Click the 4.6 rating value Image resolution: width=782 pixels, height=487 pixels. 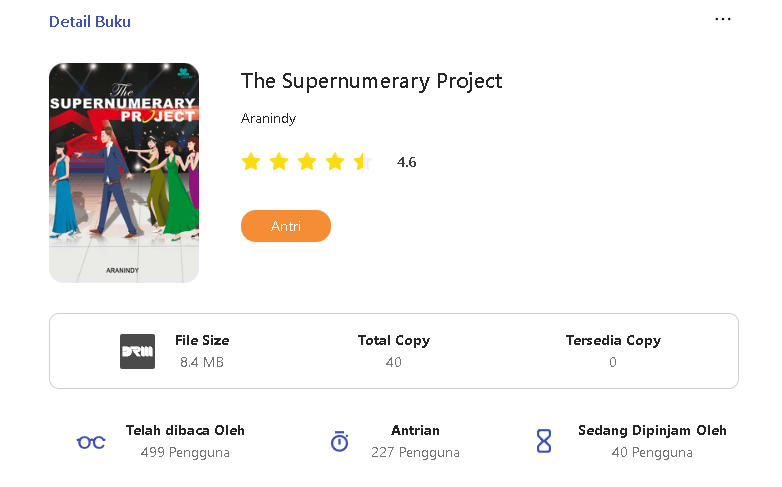[406, 162]
